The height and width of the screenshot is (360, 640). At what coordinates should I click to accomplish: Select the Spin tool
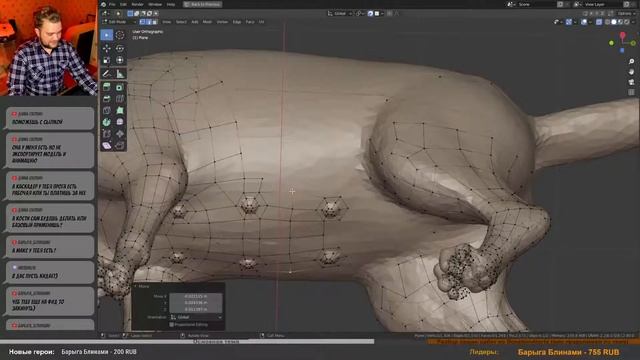click(x=107, y=122)
